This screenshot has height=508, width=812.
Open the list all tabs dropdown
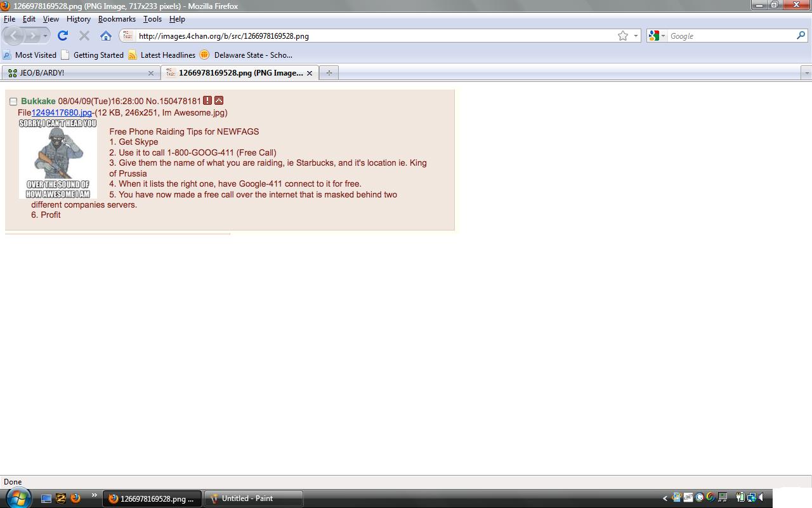click(x=806, y=73)
